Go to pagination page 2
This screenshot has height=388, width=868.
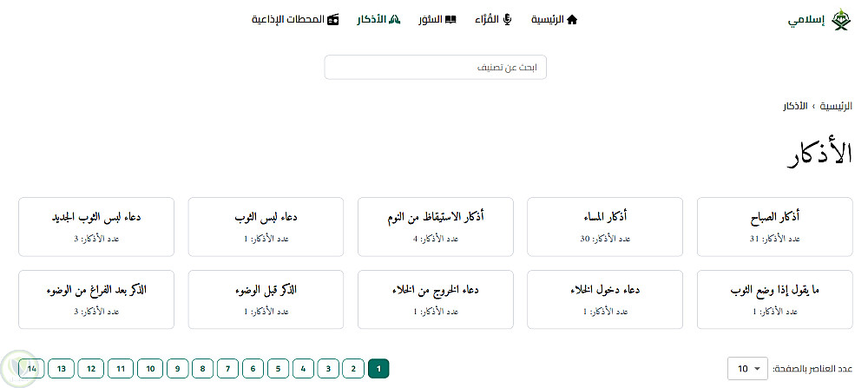pyautogui.click(x=353, y=369)
